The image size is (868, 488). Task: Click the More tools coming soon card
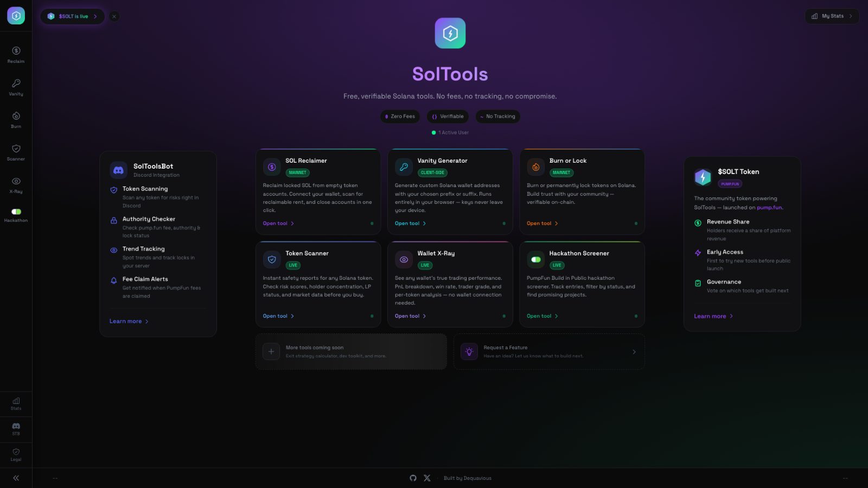(x=351, y=351)
